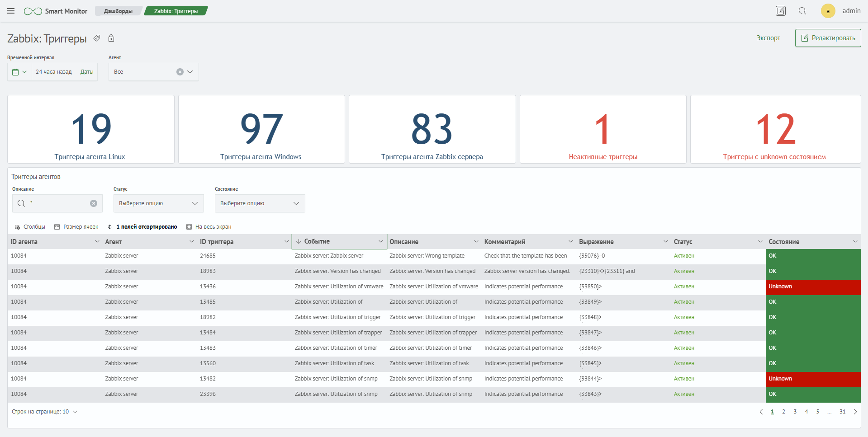Expand the Состояние filter dropdown
Viewport: 868px width, 437px height.
pos(260,203)
